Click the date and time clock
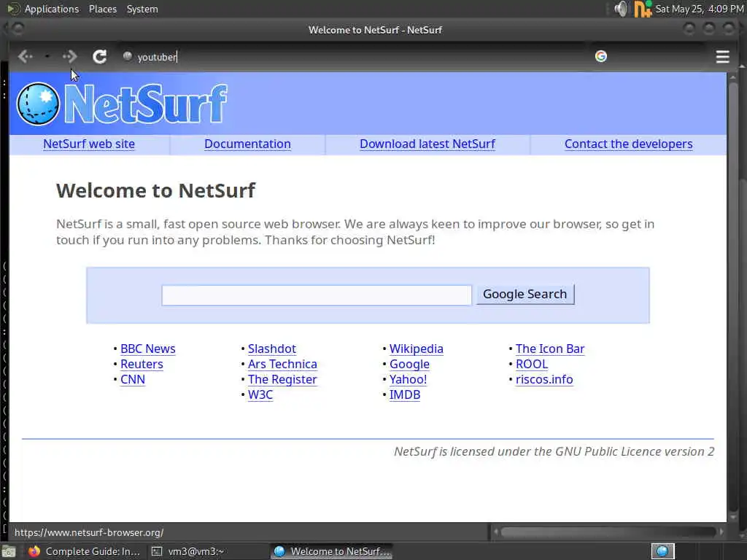 tap(700, 9)
